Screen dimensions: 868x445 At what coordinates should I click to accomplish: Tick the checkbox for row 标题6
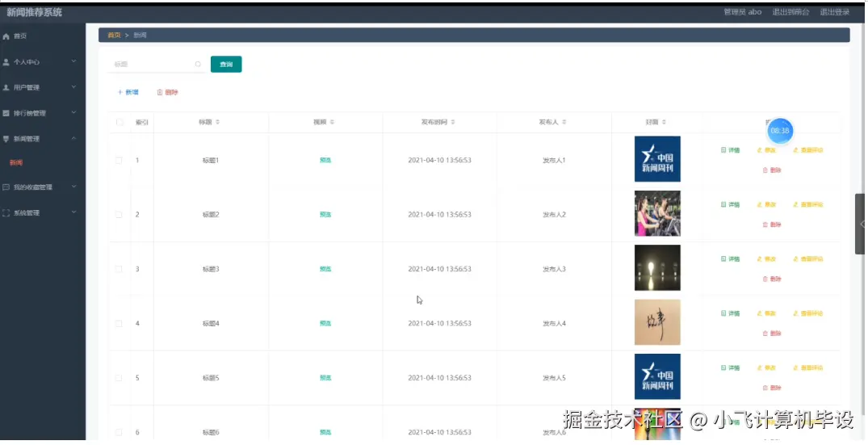(x=119, y=432)
